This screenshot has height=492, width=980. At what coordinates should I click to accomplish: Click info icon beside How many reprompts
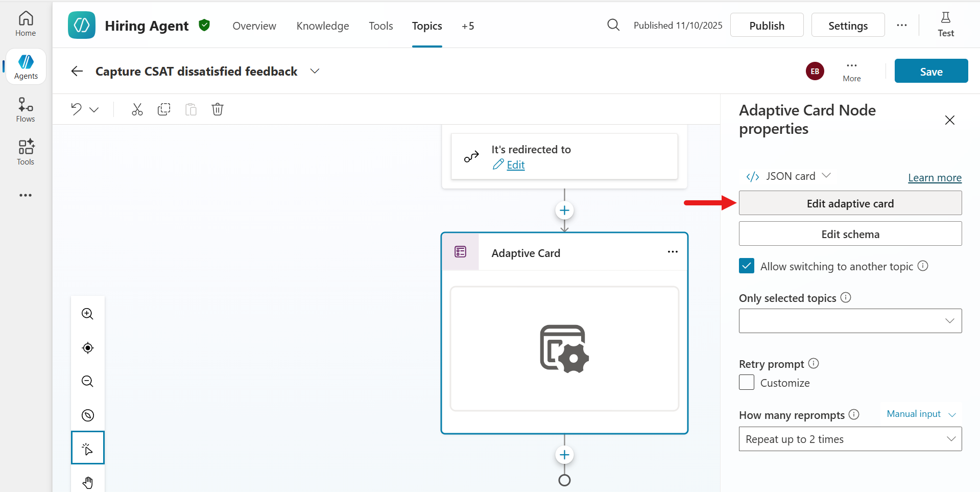pyautogui.click(x=854, y=414)
